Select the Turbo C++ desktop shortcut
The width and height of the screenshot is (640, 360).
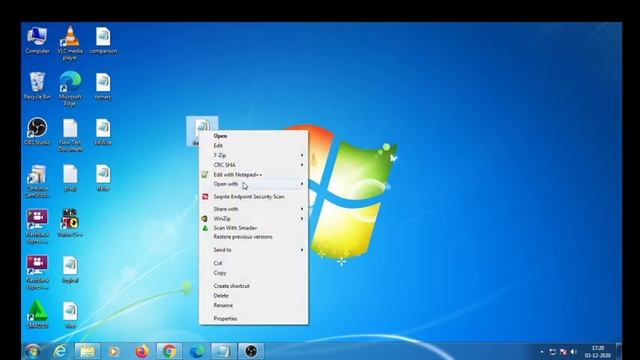point(70,223)
